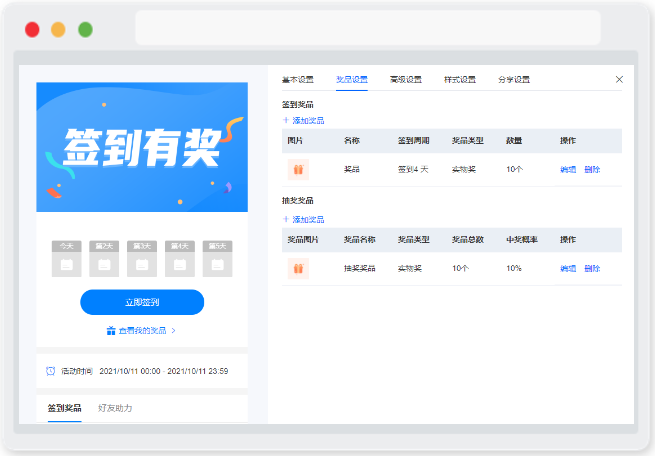The image size is (655, 456).
Task: Click the 第4天 calendar icon
Action: (x=180, y=264)
